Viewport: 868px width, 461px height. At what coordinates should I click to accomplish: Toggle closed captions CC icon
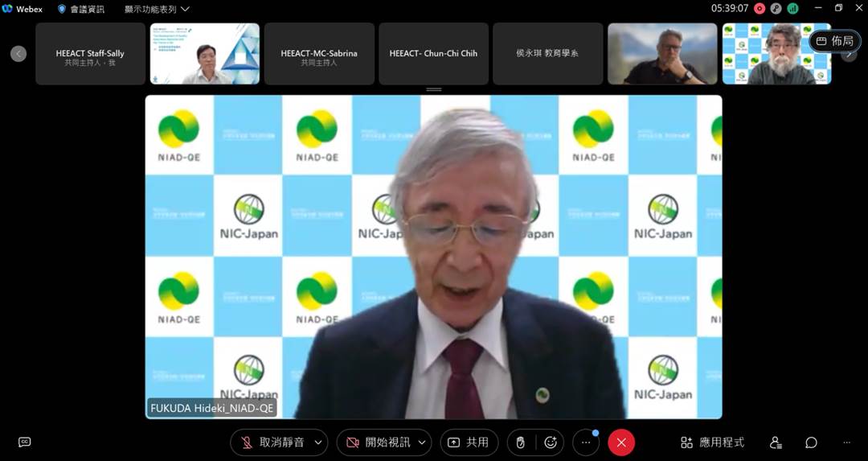pyautogui.click(x=24, y=442)
